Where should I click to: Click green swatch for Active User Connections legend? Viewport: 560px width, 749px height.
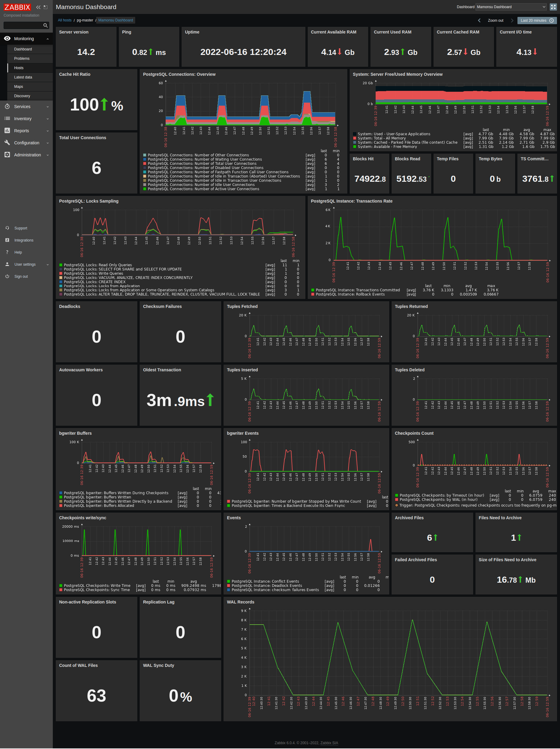145,189
